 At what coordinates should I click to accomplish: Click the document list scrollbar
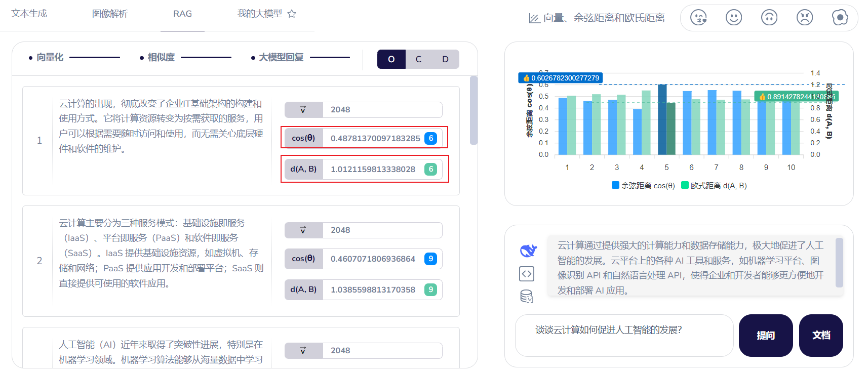pos(474,110)
